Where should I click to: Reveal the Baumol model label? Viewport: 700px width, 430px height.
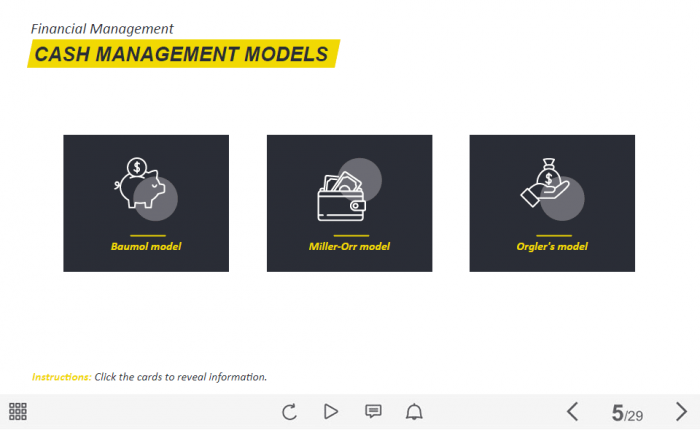146,246
